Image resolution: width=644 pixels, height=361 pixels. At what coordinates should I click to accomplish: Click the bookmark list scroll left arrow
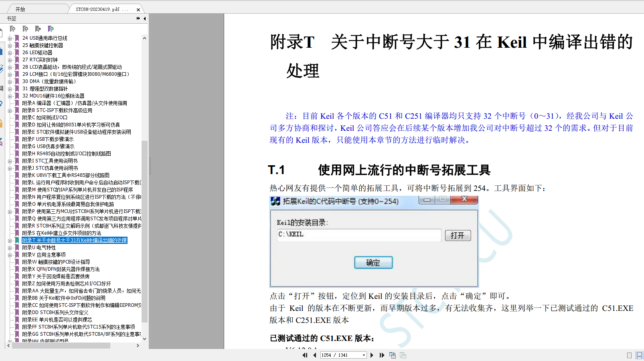(x=9, y=345)
